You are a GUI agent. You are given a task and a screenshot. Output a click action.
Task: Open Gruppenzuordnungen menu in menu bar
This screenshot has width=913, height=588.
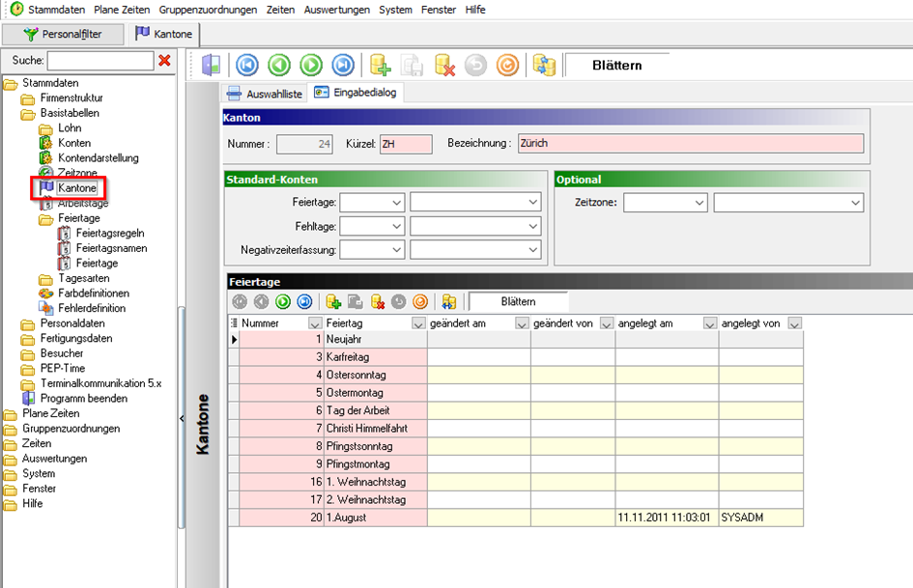tap(208, 10)
